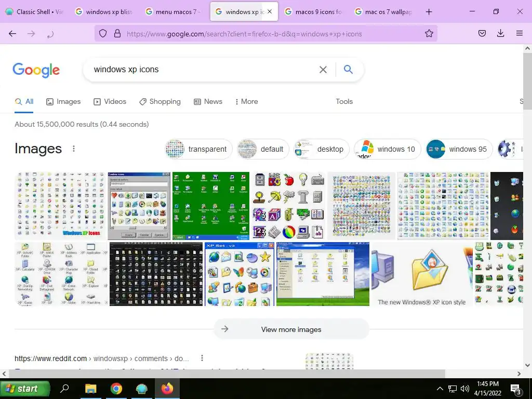The image size is (532, 399).
Task: Expand the More search filters menu
Action: [246, 101]
